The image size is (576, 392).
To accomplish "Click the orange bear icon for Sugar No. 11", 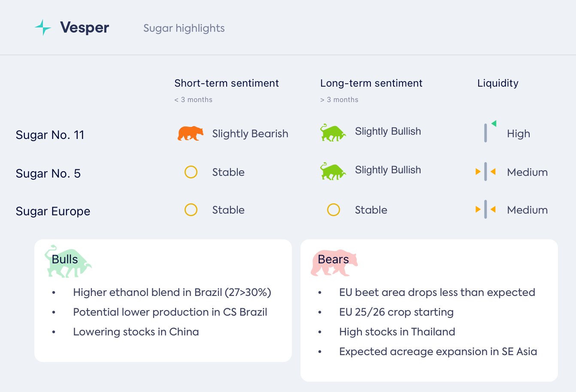I will point(190,133).
